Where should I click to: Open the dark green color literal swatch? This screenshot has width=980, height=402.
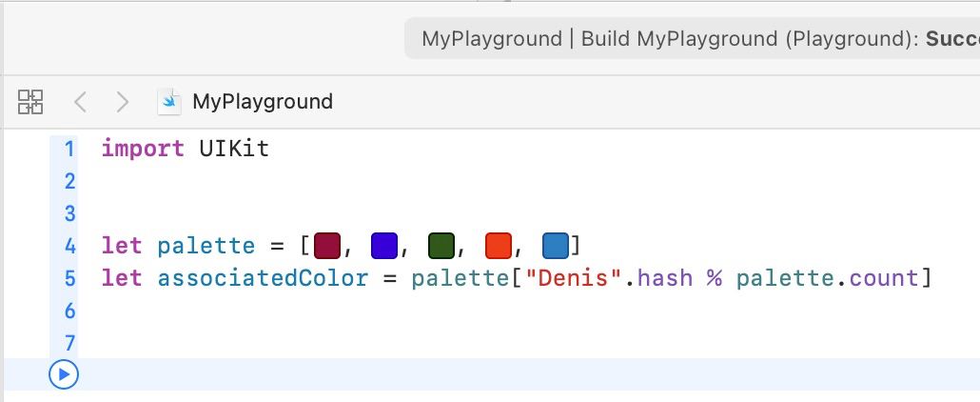441,246
